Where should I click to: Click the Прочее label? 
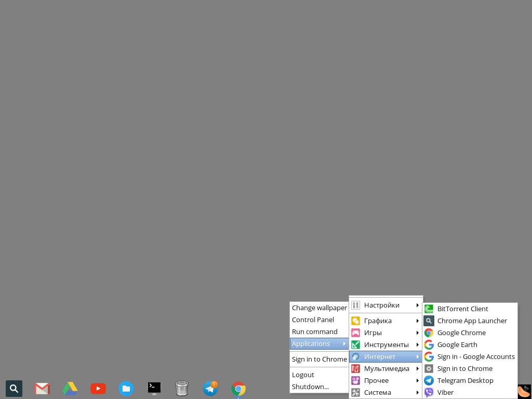(376, 381)
